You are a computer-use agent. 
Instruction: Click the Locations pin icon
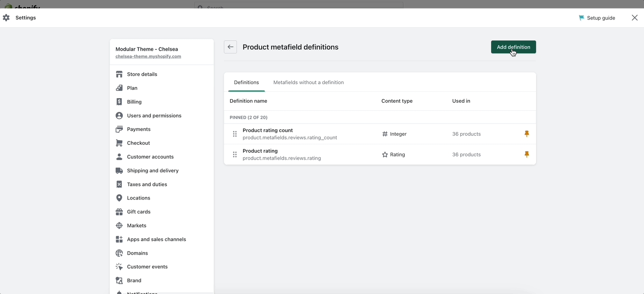[x=119, y=198]
